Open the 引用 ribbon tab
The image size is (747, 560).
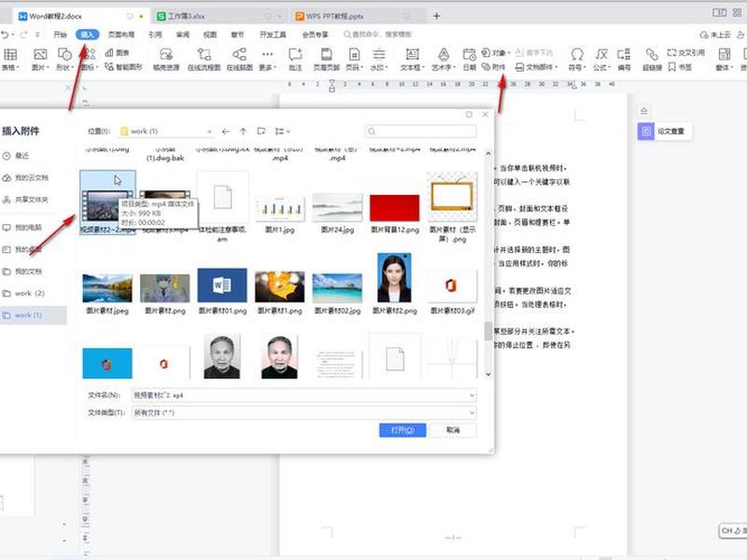click(155, 35)
